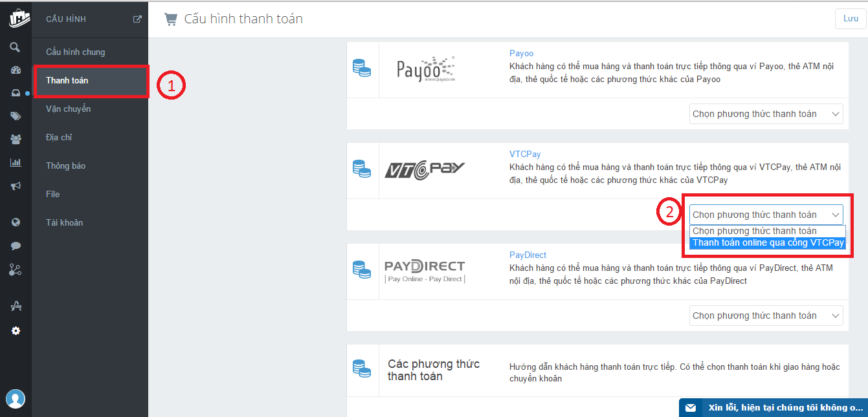Click the envelope icon in chat bar
This screenshot has height=417, width=868.
click(691, 408)
